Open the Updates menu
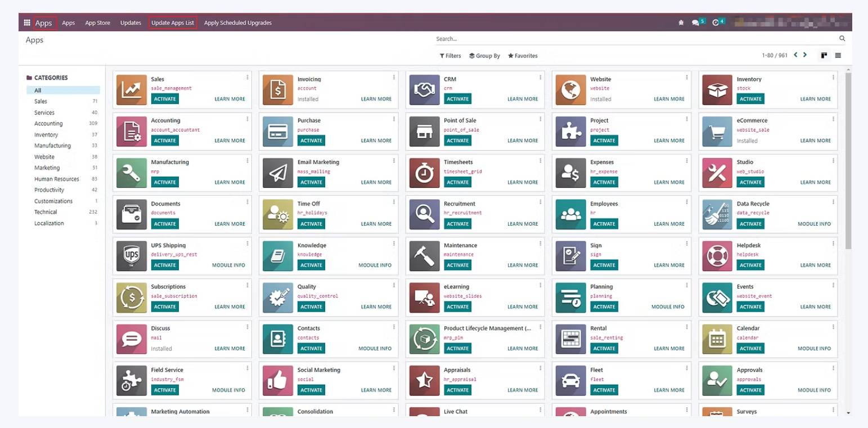868x428 pixels. 131,23
